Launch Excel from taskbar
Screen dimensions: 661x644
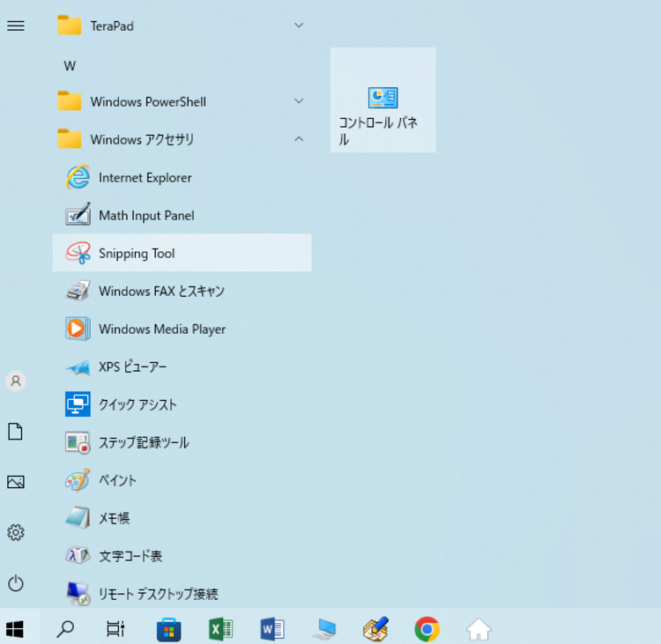click(x=220, y=630)
